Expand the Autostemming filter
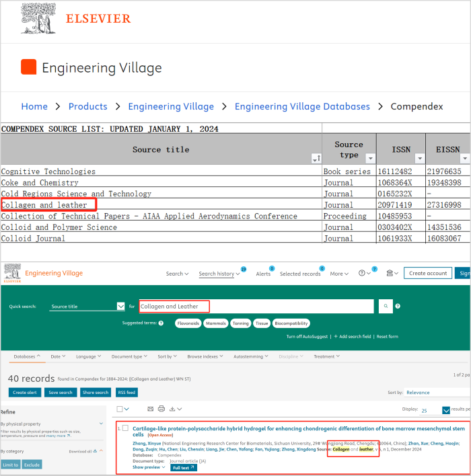 click(251, 357)
